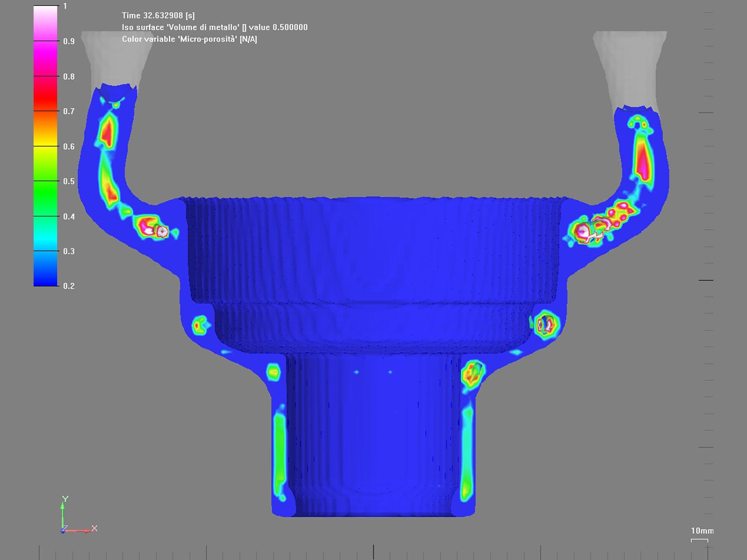
Task: Click the Time 32.632908 [s] text
Action: point(158,15)
